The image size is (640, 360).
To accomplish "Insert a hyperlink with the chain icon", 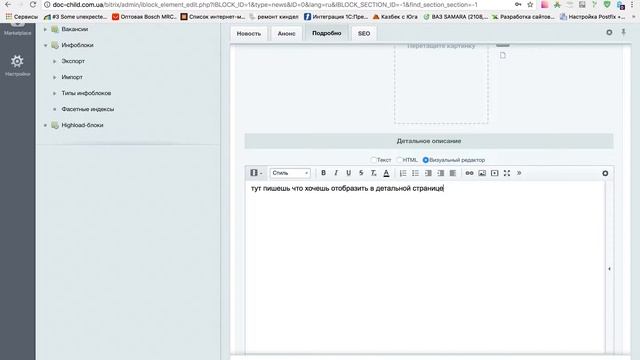I will pyautogui.click(x=469, y=173).
